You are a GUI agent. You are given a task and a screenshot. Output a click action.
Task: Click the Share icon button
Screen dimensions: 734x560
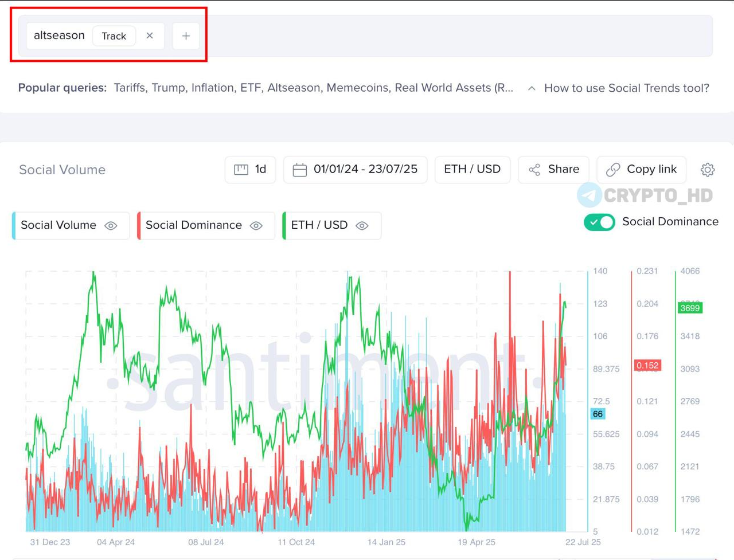[534, 170]
